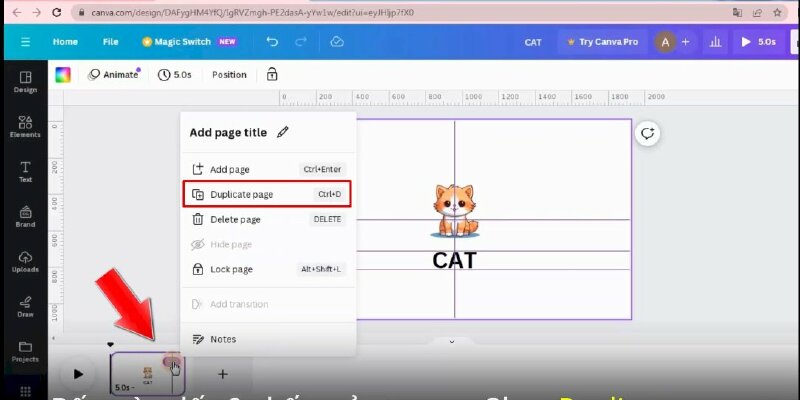
Task: Open the Draw tool
Action: pos(25,305)
